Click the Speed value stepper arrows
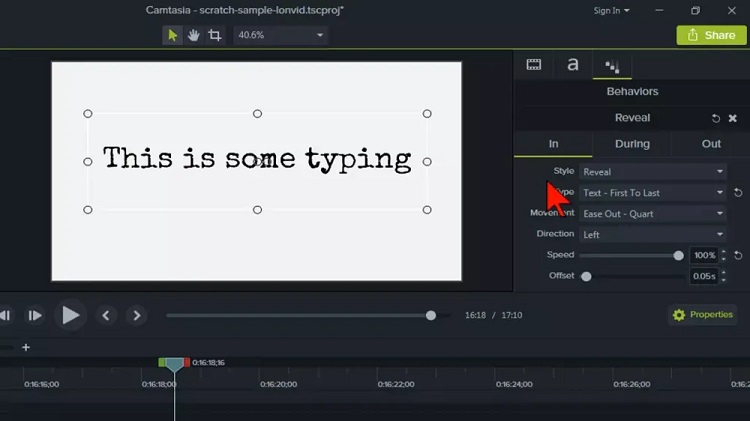The width and height of the screenshot is (750, 421). (724, 255)
